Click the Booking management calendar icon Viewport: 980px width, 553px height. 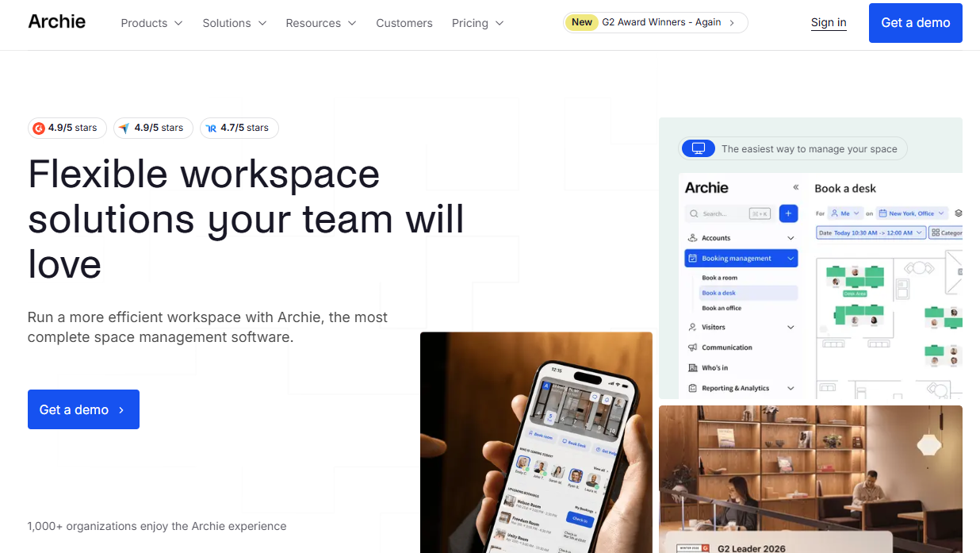pos(693,259)
